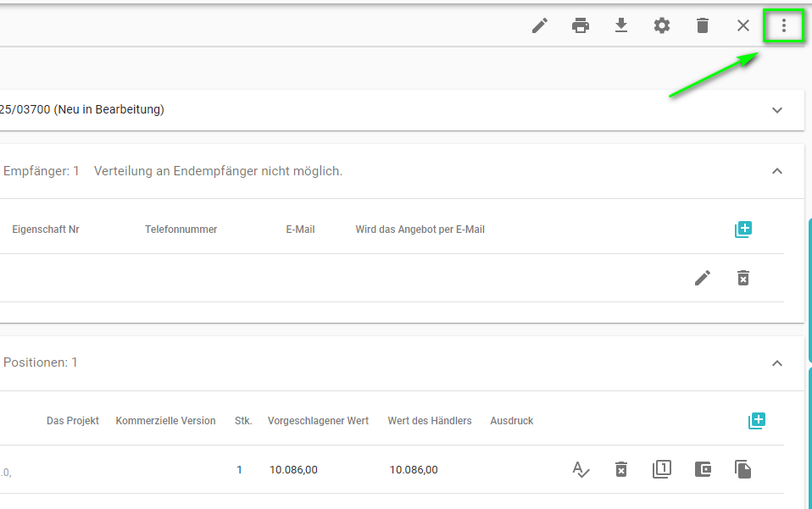Edit the recipient row with pencil icon
The height and width of the screenshot is (509, 812).
703,278
